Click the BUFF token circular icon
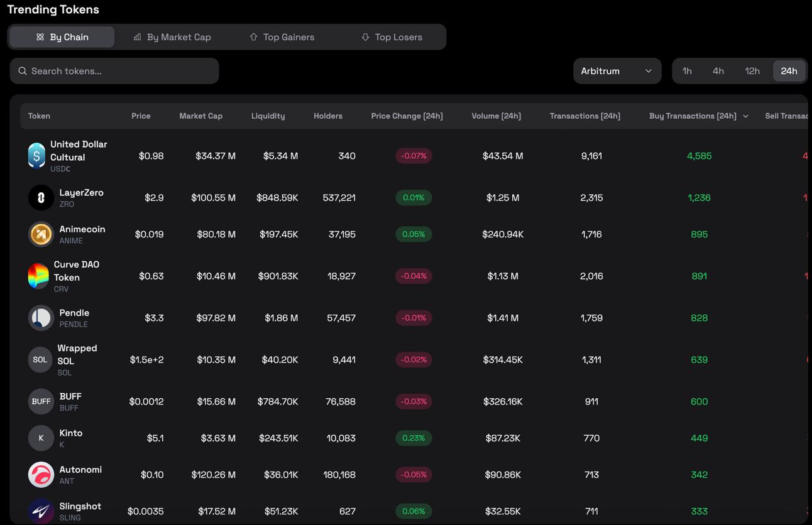The image size is (812, 525). point(41,402)
